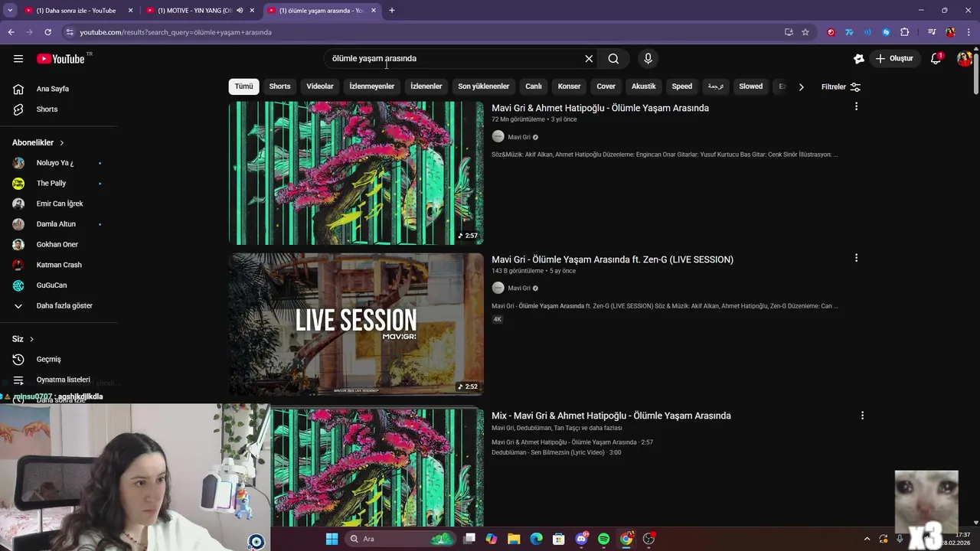Select the Shorts filter chip
Viewport: 980px width, 551px height.
coord(279,86)
